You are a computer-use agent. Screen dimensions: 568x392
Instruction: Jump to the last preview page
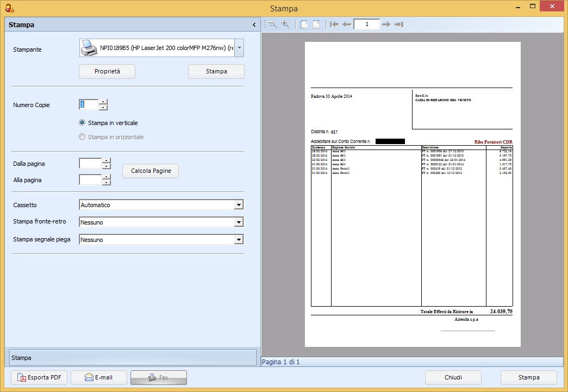[399, 24]
